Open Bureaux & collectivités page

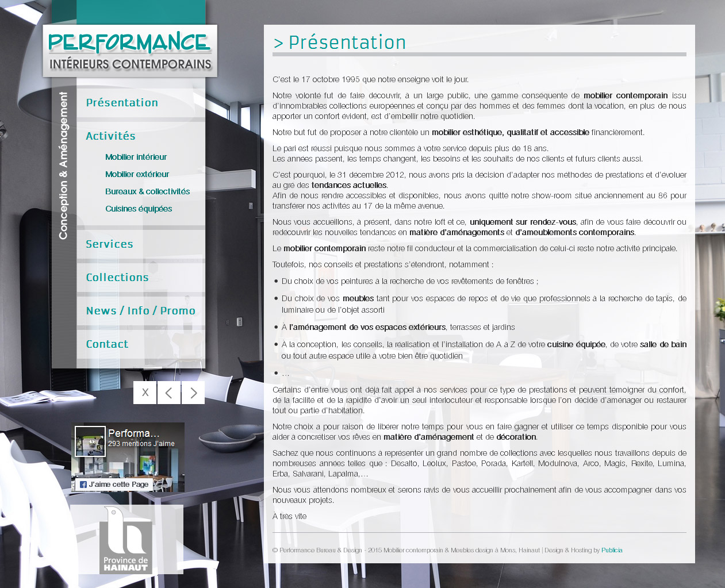[x=147, y=191]
